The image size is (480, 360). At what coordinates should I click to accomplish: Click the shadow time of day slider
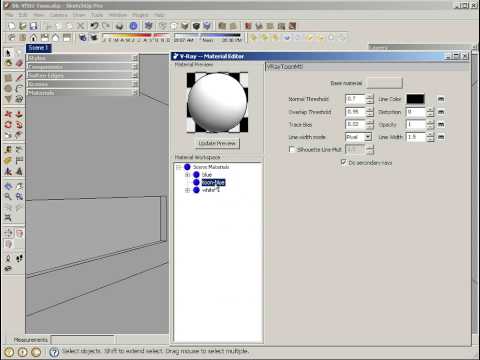[208, 37]
